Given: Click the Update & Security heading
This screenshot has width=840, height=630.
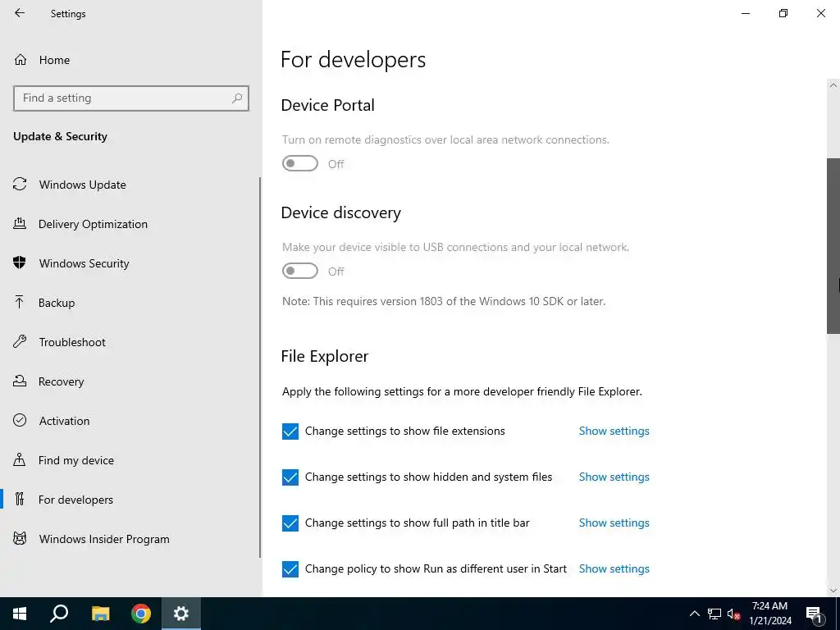Looking at the screenshot, I should click(60, 136).
